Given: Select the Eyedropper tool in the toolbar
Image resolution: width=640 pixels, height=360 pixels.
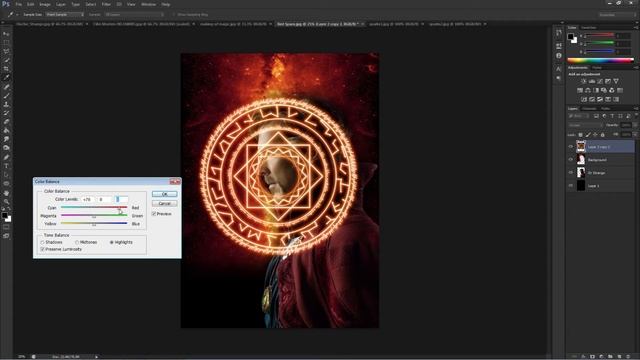Looking at the screenshot, I should 6,78.
